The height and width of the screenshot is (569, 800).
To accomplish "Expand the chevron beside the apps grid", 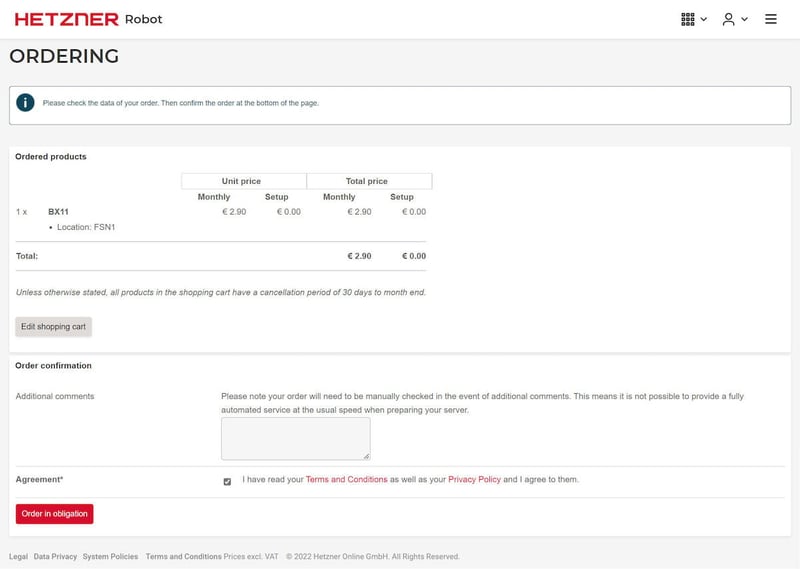I will point(704,19).
